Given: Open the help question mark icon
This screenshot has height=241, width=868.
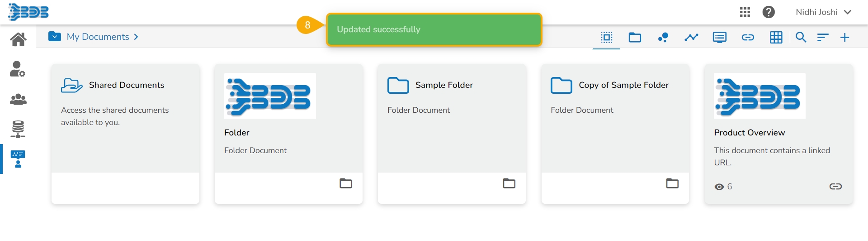Looking at the screenshot, I should pyautogui.click(x=769, y=12).
